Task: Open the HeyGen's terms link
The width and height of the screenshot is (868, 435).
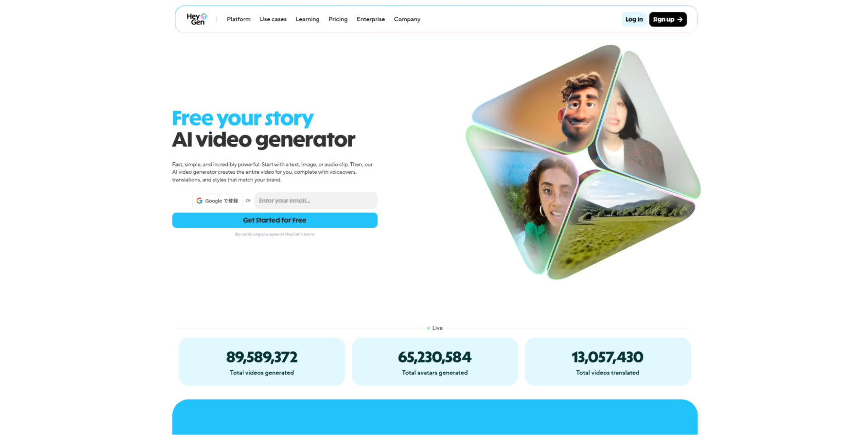Action: pos(299,234)
